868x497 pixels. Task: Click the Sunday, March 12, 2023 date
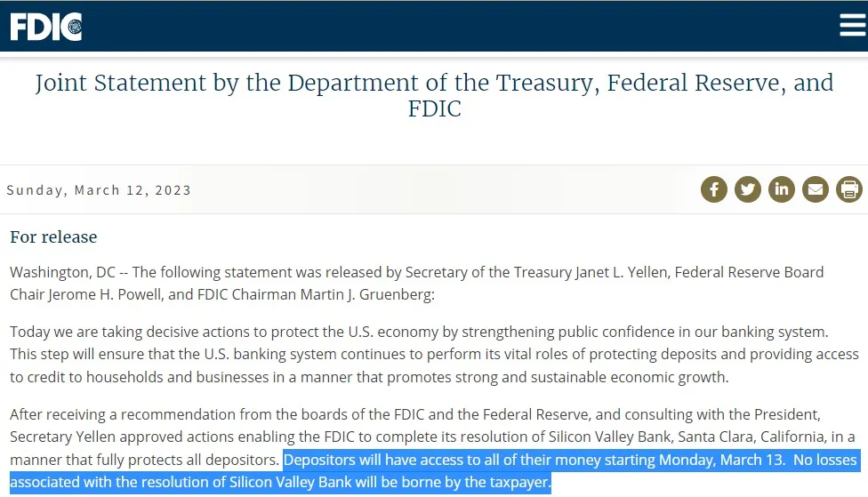click(99, 190)
